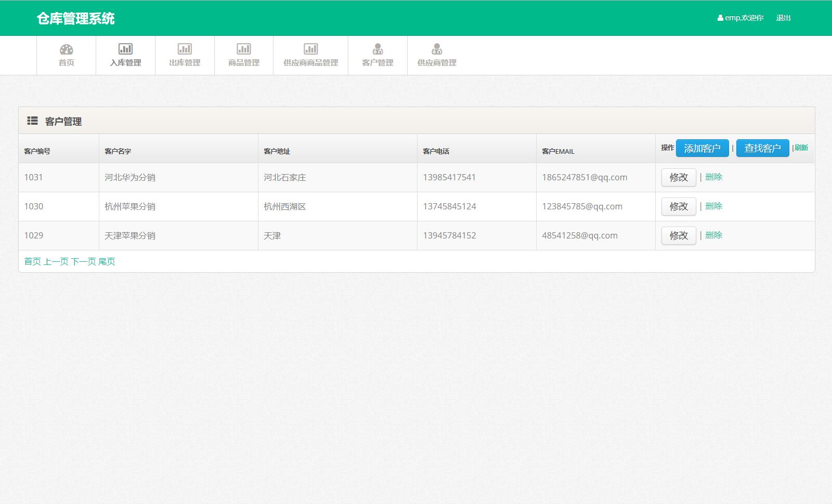This screenshot has width=832, height=504.
Task: Open the 入库管理 navigation tab
Action: pos(125,56)
